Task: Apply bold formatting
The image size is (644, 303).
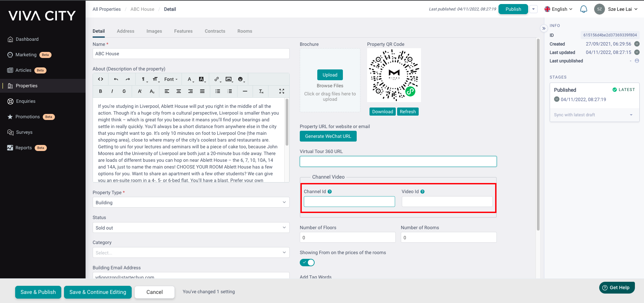Action: pos(100,91)
